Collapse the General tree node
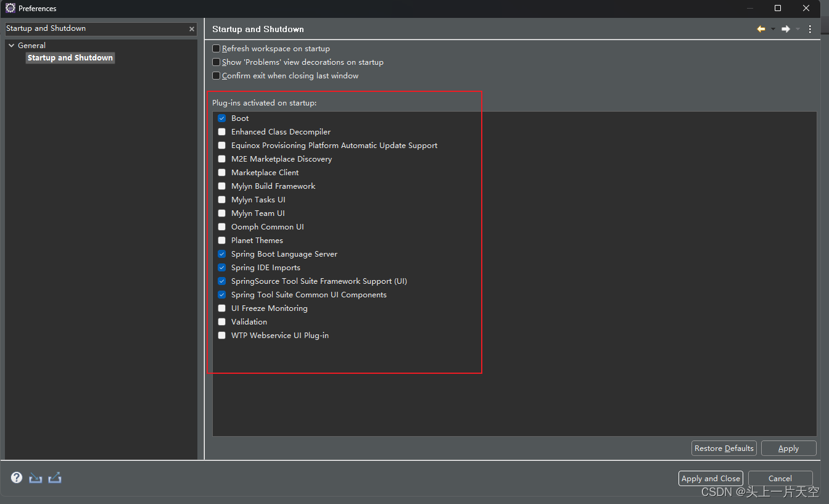This screenshot has width=829, height=504. tap(11, 46)
